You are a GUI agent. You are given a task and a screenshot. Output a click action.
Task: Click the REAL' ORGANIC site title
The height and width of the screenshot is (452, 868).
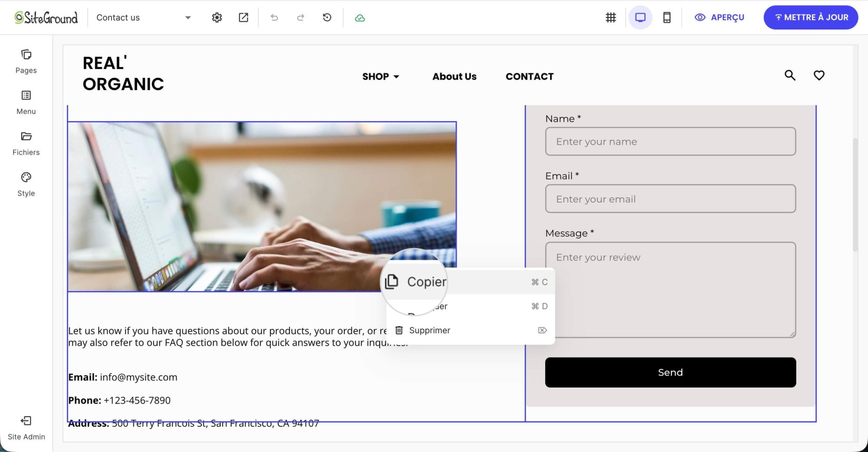(123, 74)
